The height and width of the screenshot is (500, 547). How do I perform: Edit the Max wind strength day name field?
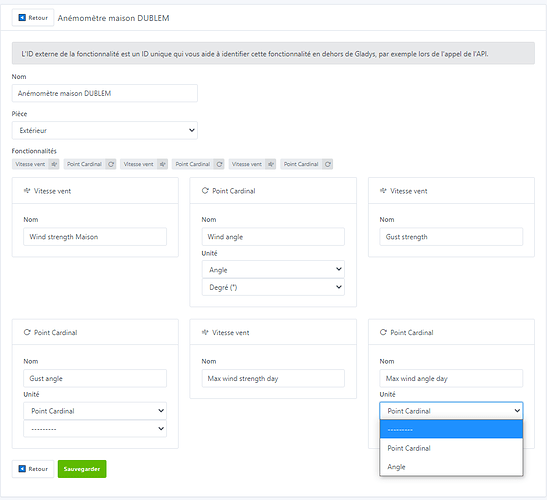[x=273, y=379]
